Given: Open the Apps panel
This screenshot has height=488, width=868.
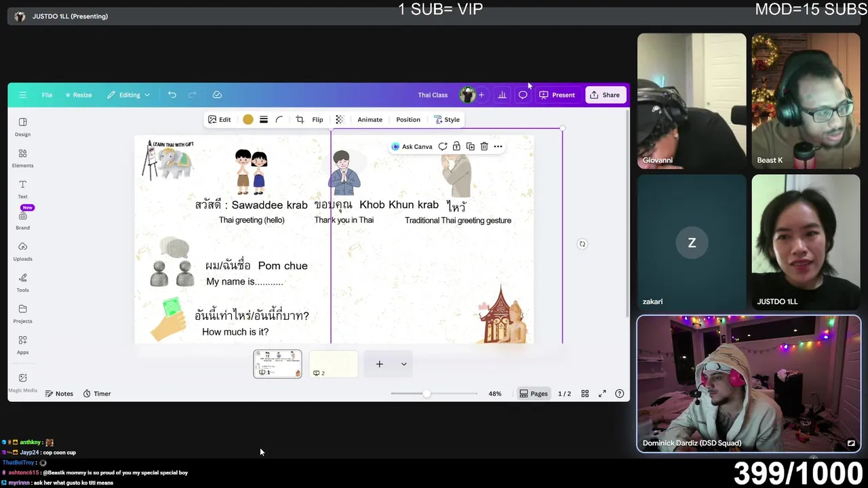Looking at the screenshot, I should [22, 345].
